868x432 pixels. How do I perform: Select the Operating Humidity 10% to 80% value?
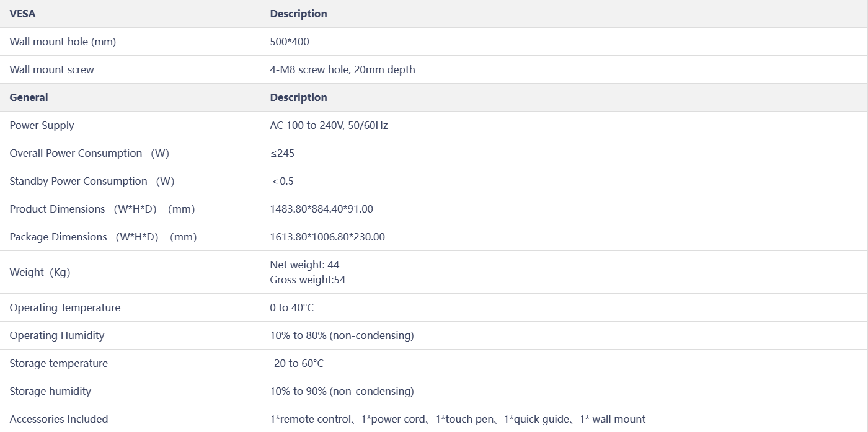pos(342,335)
